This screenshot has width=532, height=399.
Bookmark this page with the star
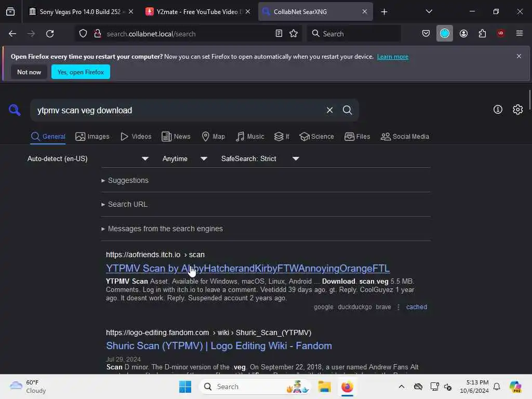(294, 33)
